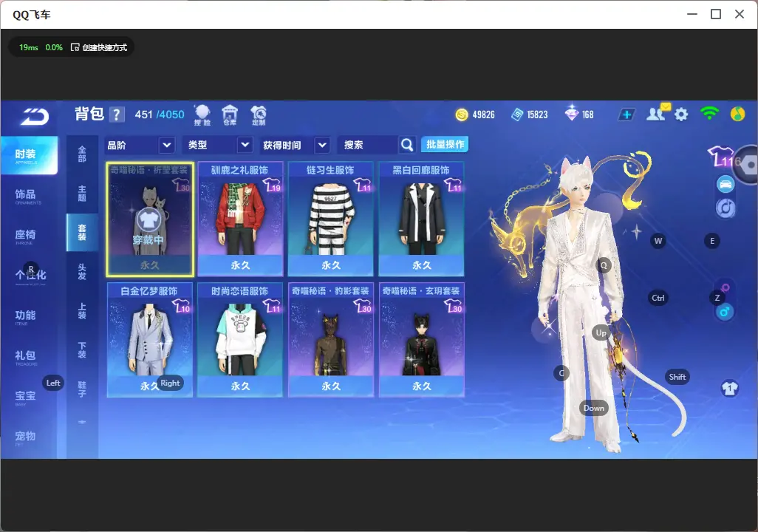Click the pink diamond currency icon

[x=571, y=114]
